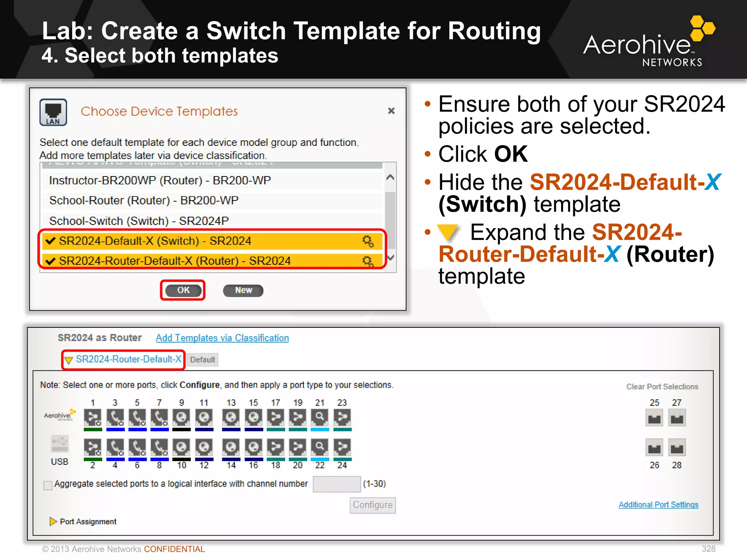
Task: Click the Configure button
Action: point(373,505)
